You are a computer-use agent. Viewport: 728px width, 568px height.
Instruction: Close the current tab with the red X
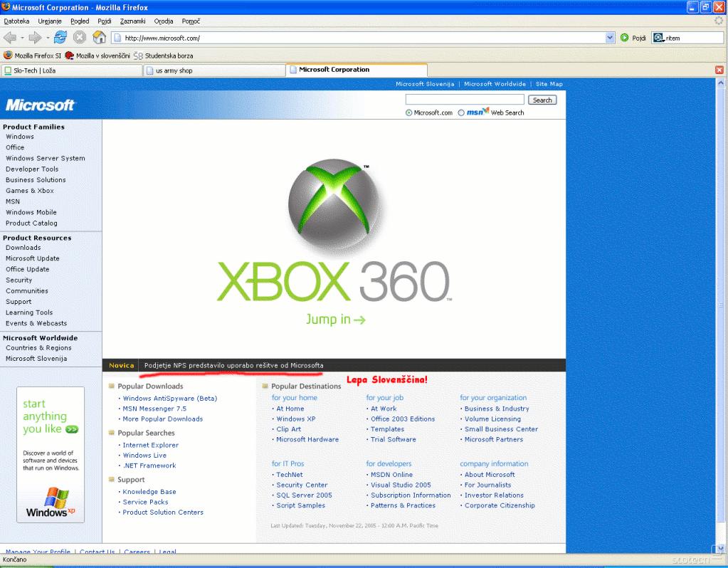click(719, 70)
